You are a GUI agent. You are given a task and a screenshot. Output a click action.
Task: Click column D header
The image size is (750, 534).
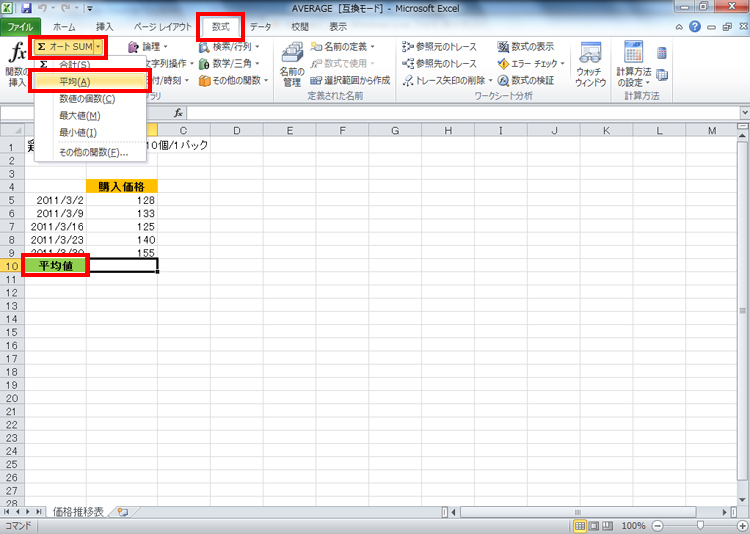(x=236, y=131)
